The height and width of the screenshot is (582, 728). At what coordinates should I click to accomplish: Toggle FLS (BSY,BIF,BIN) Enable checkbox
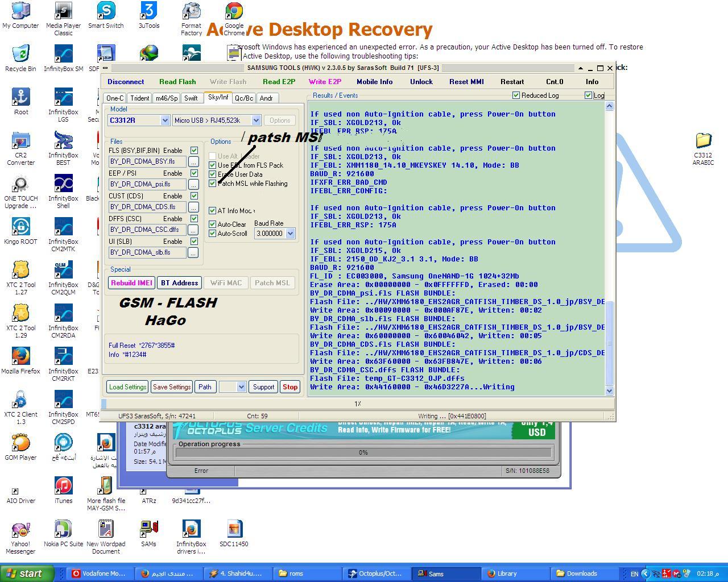[x=195, y=151]
